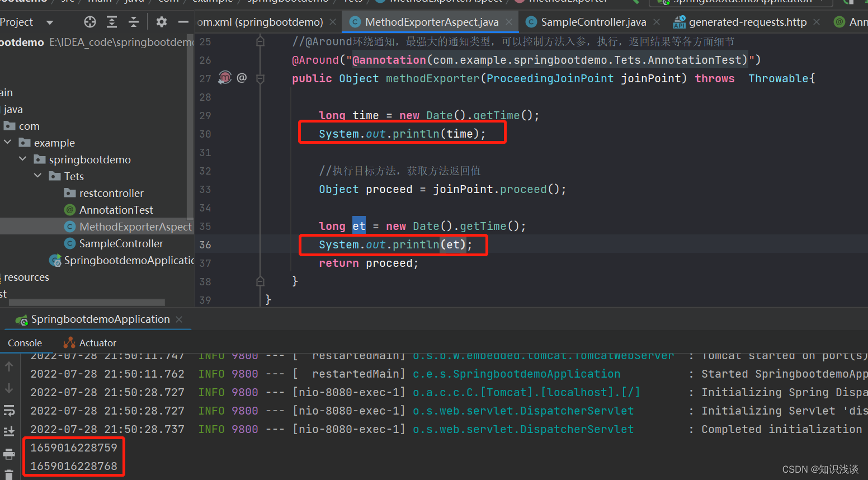Fold the methodExporter method at line 27
Screen dimensions: 868x480
(260, 79)
